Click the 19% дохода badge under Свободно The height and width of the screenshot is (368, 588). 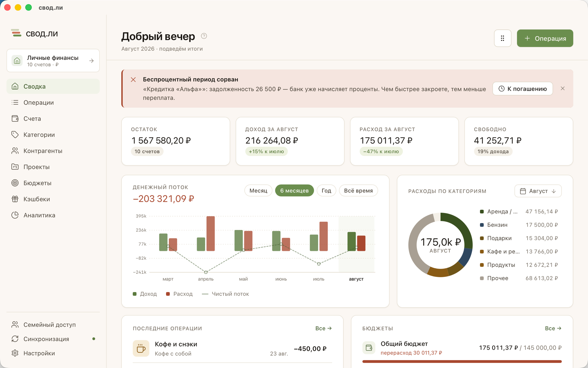pos(493,151)
